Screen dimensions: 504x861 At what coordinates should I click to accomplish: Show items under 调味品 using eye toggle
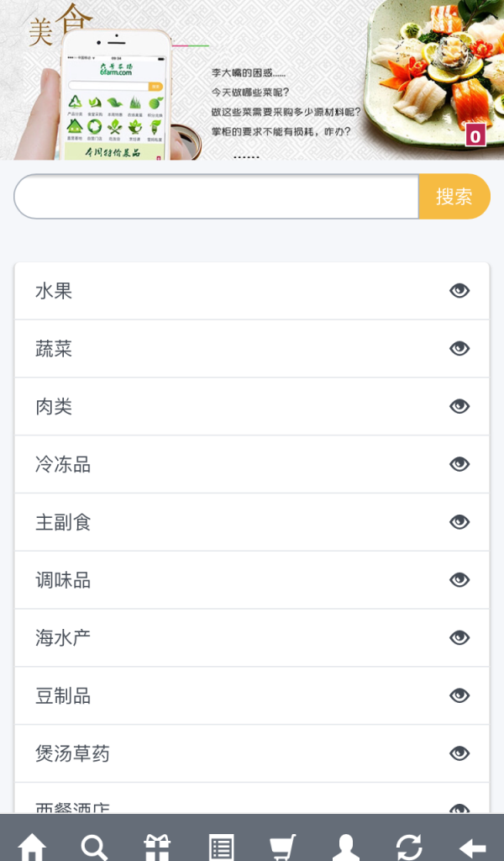(x=459, y=579)
